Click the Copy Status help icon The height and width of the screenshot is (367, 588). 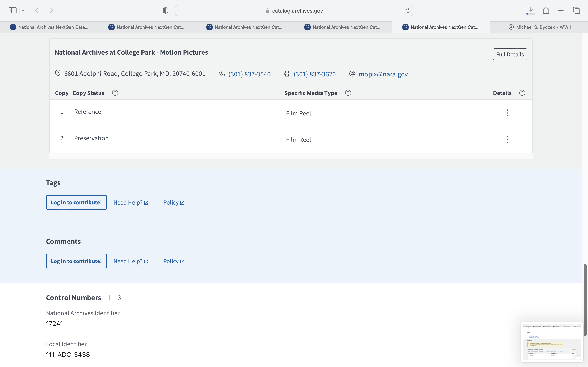(x=115, y=93)
